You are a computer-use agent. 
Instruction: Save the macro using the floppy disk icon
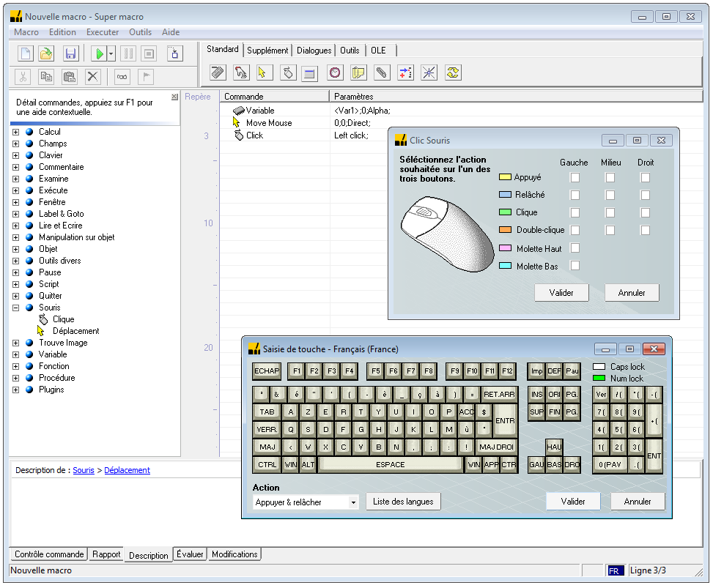70,53
